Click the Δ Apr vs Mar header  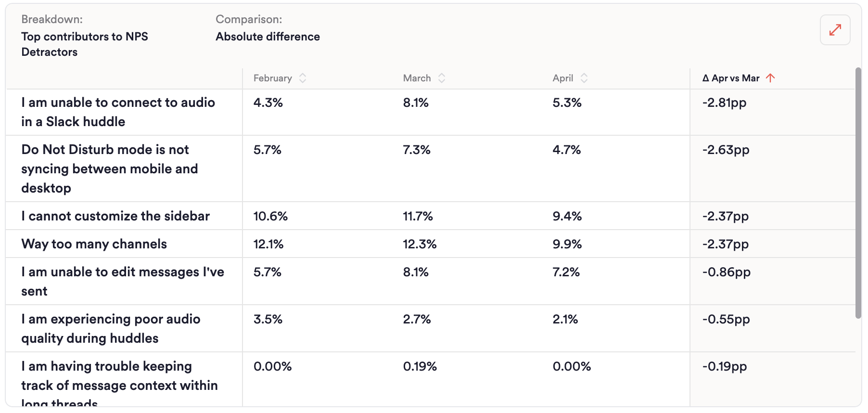[730, 78]
